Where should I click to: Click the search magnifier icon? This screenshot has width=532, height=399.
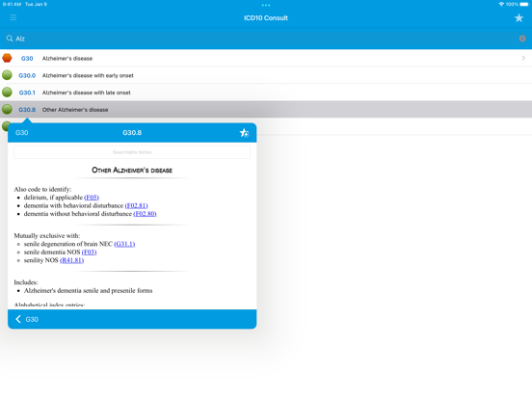coord(10,39)
